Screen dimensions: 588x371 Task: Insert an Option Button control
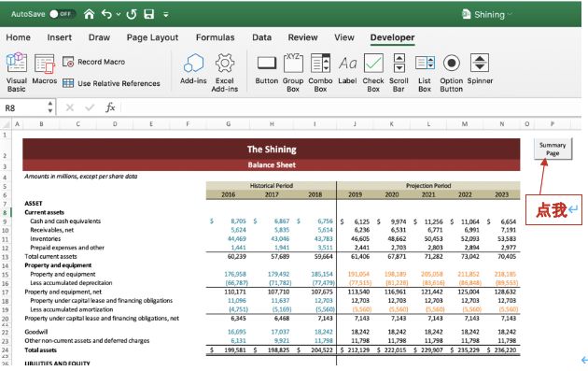click(452, 72)
